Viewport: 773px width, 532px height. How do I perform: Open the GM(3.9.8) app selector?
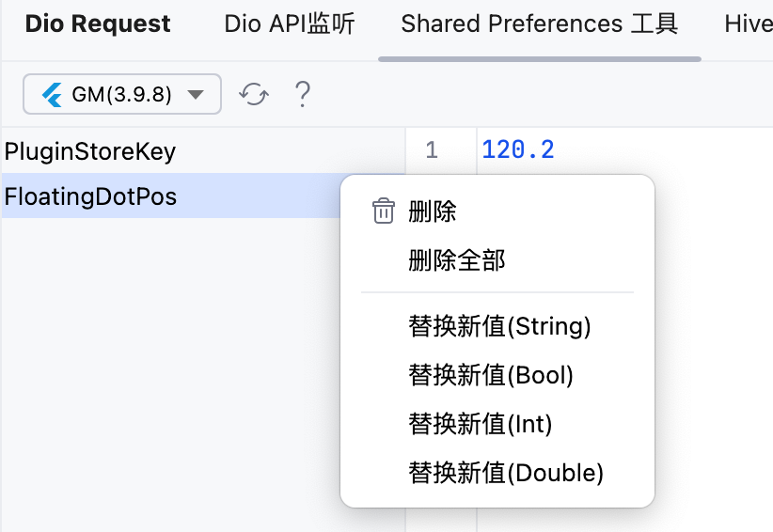121,94
